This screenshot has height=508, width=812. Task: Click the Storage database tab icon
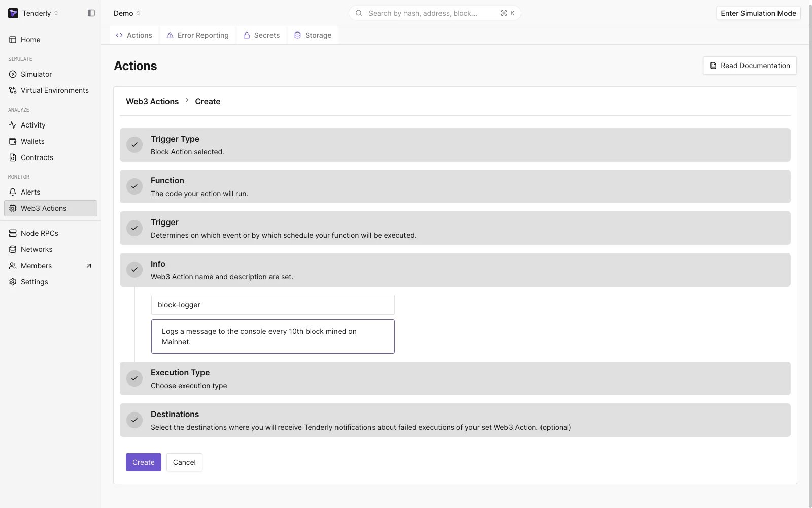tap(298, 35)
